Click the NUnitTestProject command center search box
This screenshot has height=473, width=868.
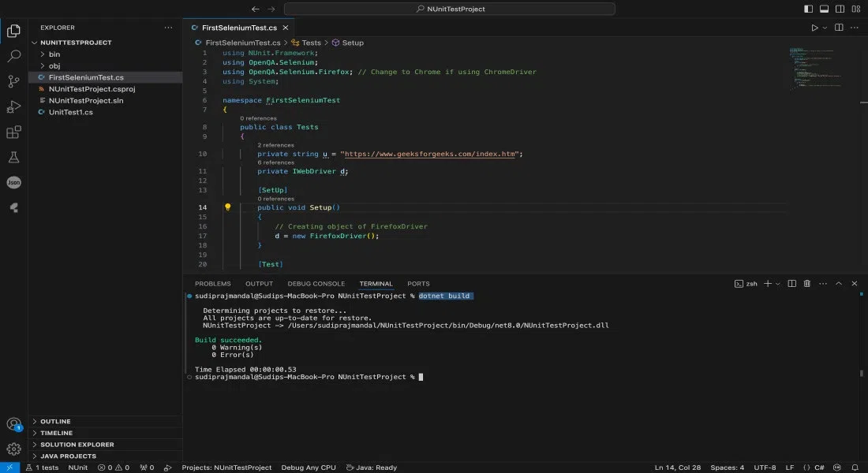click(x=450, y=9)
